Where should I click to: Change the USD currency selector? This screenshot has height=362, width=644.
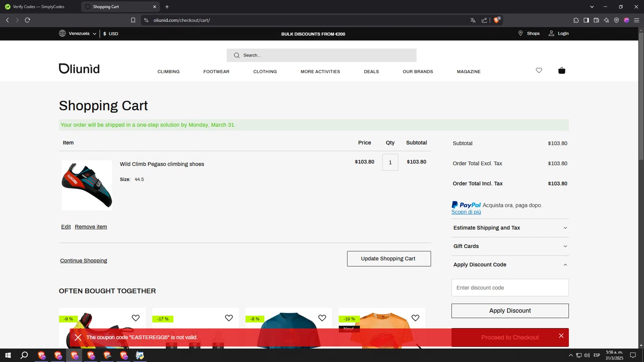pos(111,33)
